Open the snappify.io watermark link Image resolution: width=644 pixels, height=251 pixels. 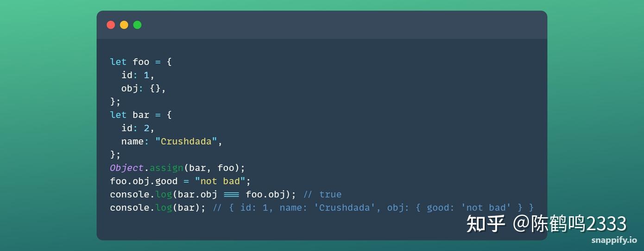pyautogui.click(x=614, y=240)
